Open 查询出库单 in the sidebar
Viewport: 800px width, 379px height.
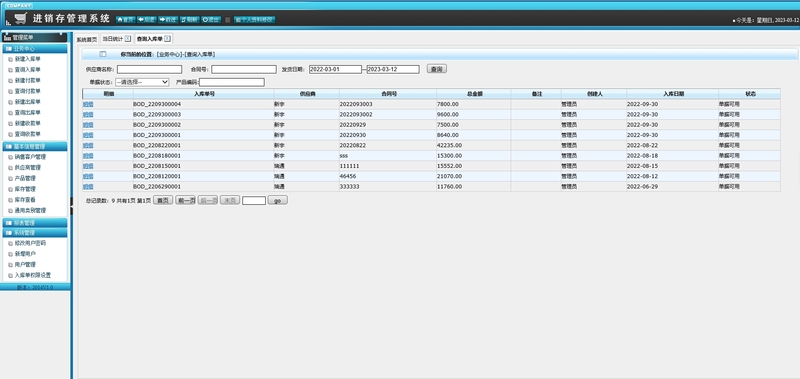28,112
